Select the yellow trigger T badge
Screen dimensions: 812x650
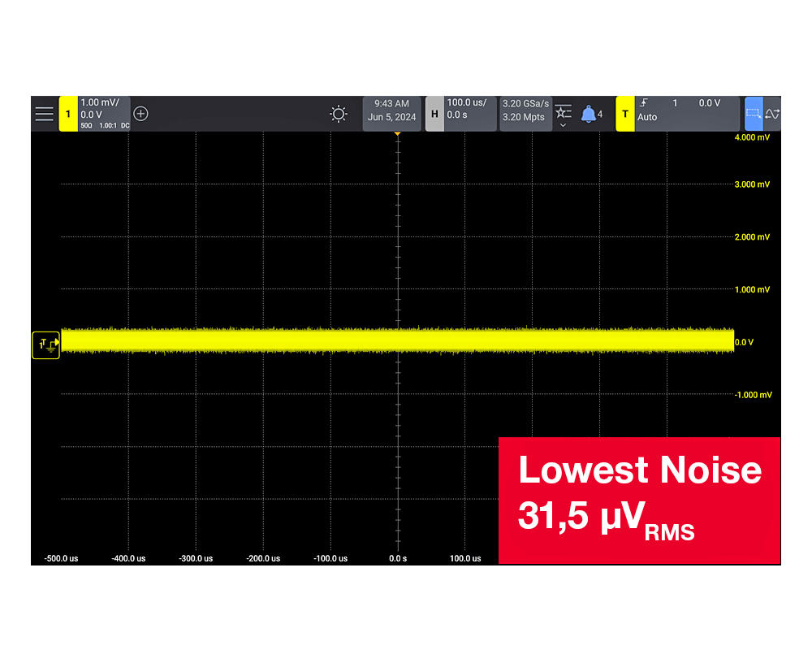pos(625,114)
